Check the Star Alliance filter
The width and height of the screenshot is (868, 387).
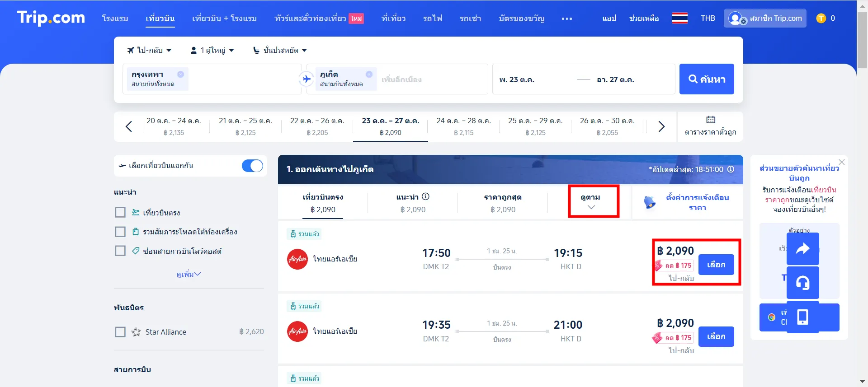120,332
